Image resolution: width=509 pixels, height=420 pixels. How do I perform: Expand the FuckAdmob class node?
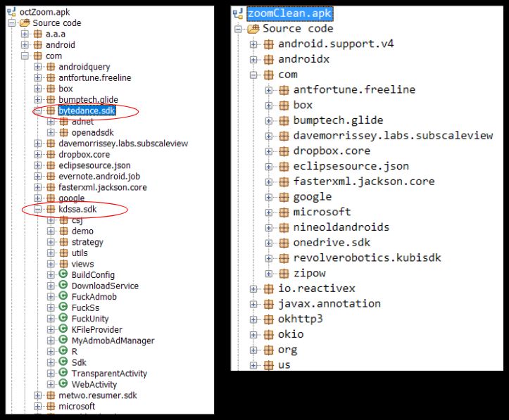click(x=51, y=296)
